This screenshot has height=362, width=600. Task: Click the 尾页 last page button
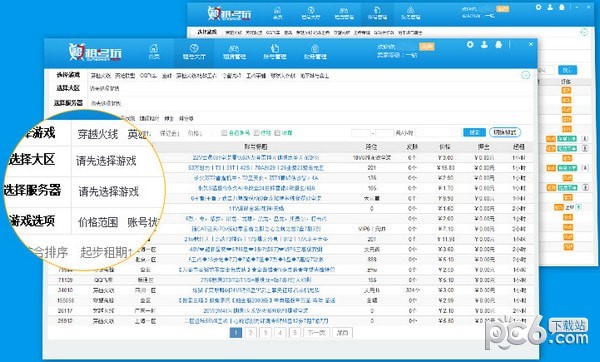342,333
